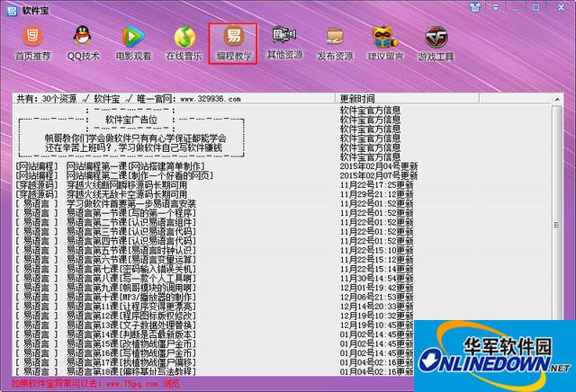Open 建议留言 feedback section
This screenshot has width=576, height=392.
(x=385, y=43)
